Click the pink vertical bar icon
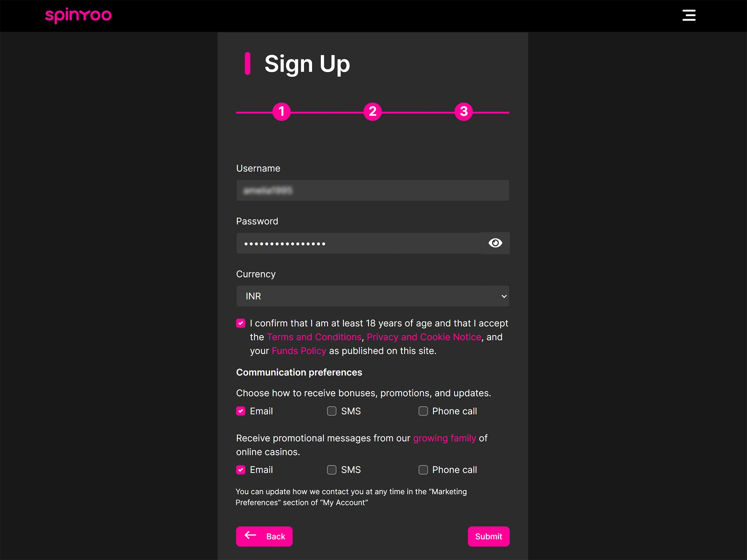The width and height of the screenshot is (747, 560). coord(247,63)
